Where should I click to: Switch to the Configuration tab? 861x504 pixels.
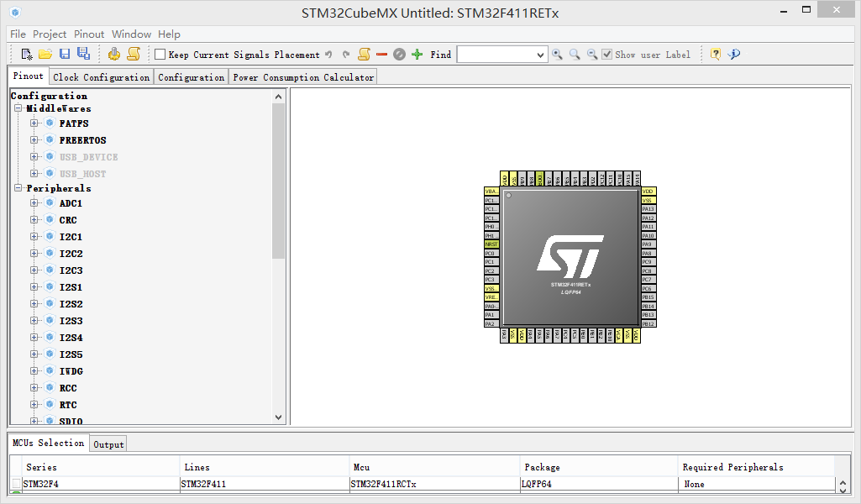[191, 77]
